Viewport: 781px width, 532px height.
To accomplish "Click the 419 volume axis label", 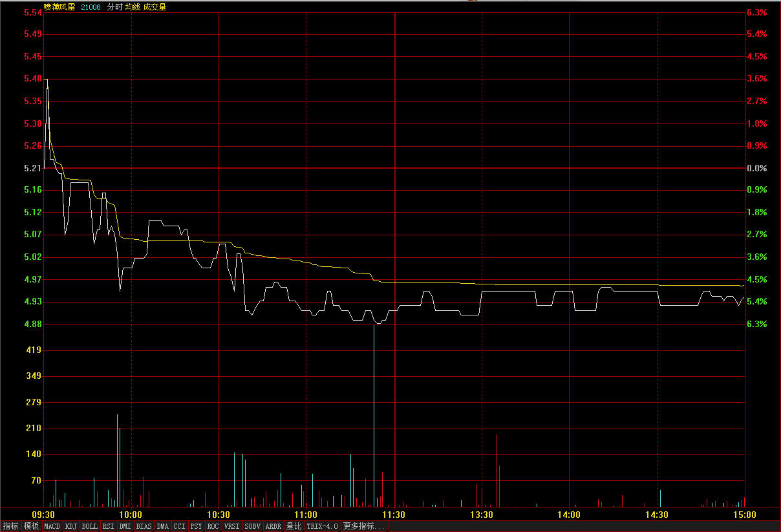I will point(34,350).
